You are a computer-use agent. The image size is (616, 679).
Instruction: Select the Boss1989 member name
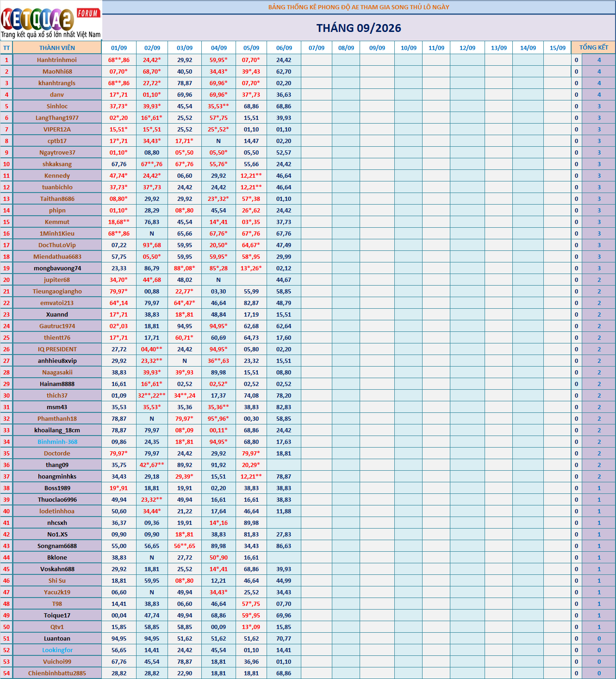(57, 488)
